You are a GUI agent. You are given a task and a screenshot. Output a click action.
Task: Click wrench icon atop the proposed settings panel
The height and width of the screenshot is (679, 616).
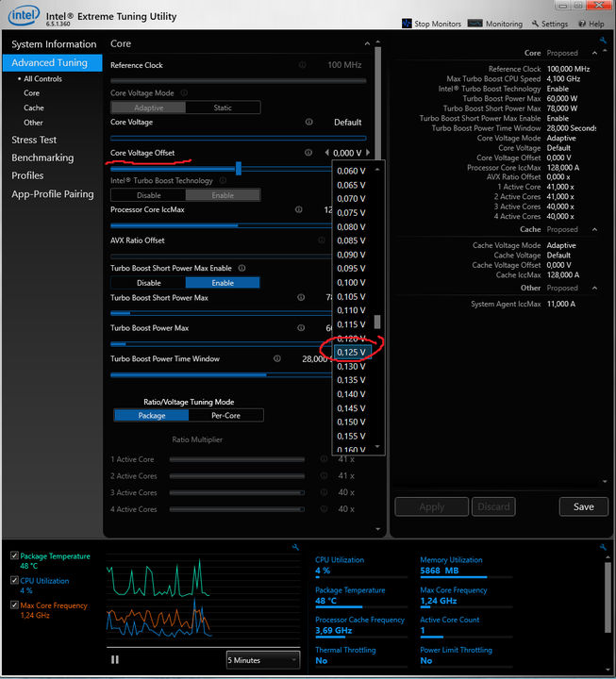click(603, 41)
